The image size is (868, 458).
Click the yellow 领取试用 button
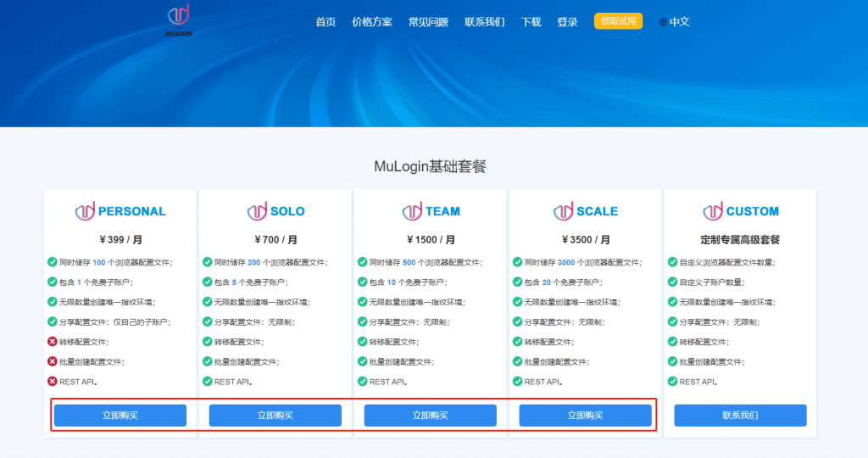pos(618,21)
